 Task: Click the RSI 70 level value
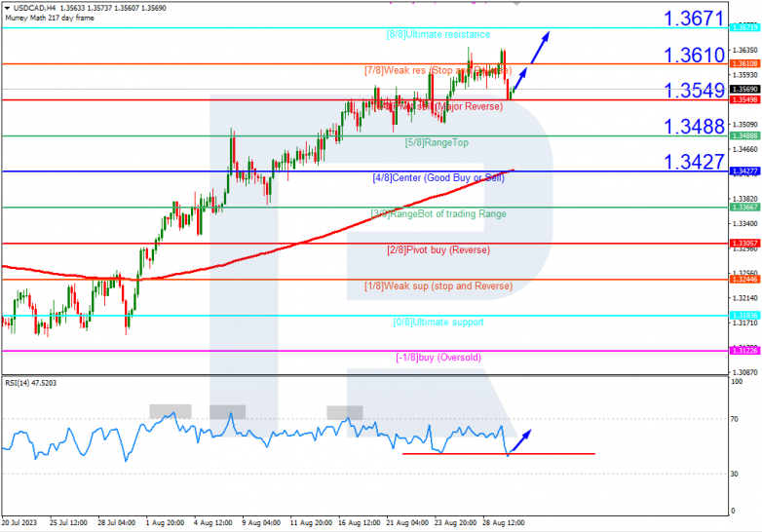tap(735, 419)
